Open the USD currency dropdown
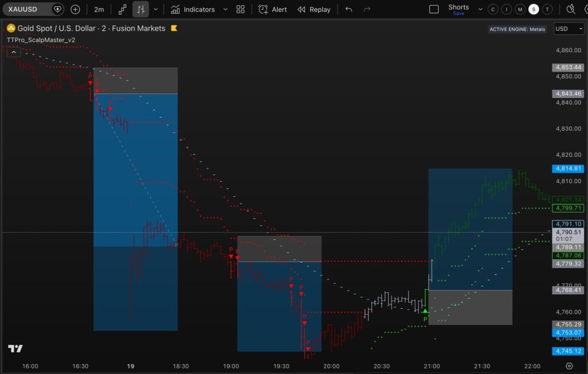The height and width of the screenshot is (374, 588). point(568,29)
